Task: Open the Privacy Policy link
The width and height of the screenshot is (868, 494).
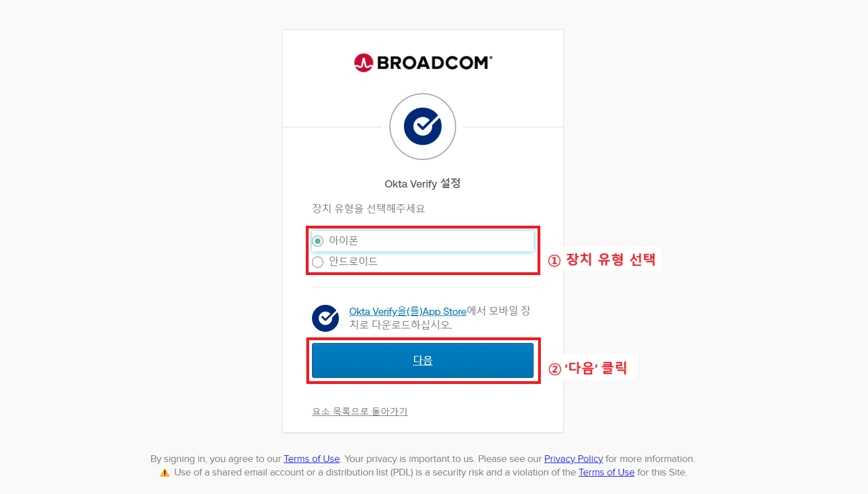Action: point(573,459)
